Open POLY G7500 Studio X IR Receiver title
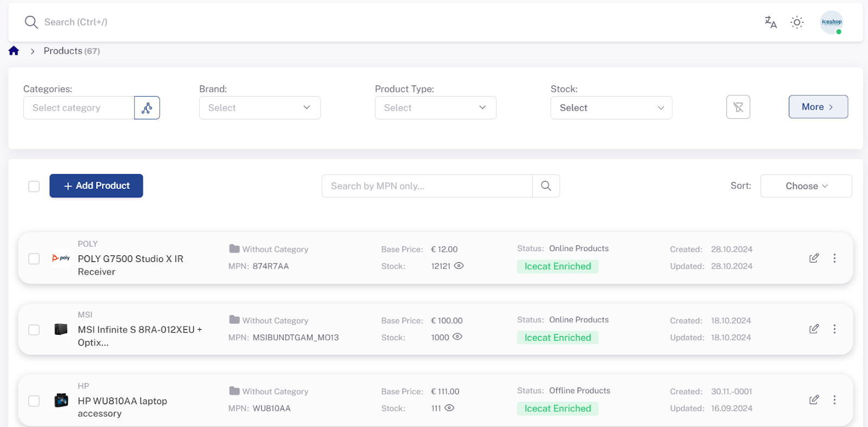 131,265
